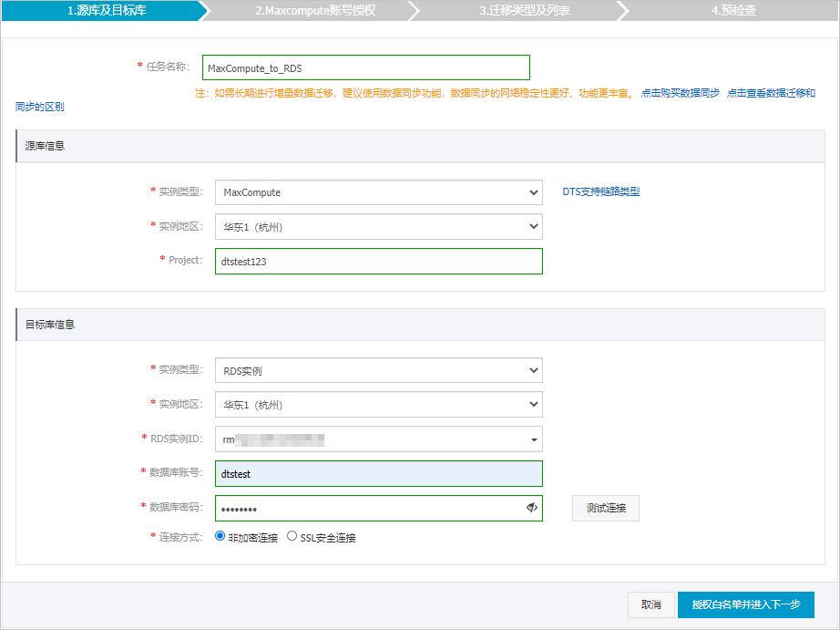Screen dimensions: 840x630
Task: Toggle password visibility eye icon
Action: (531, 507)
